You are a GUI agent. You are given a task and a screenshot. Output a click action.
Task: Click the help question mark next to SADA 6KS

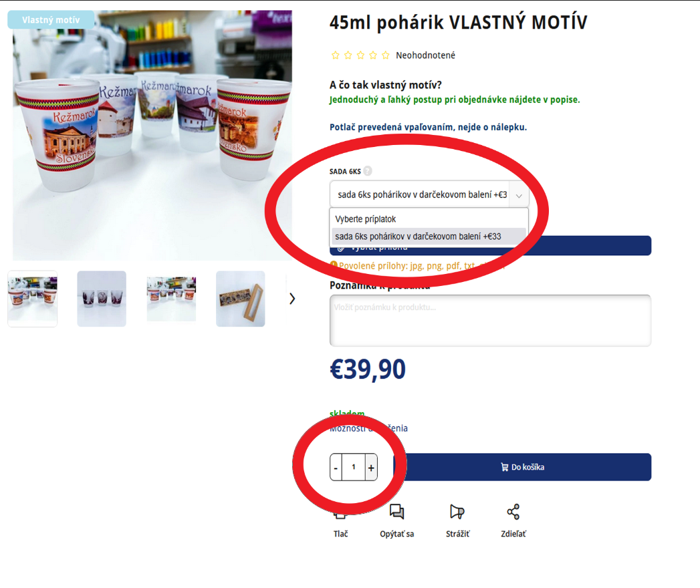pos(368,171)
